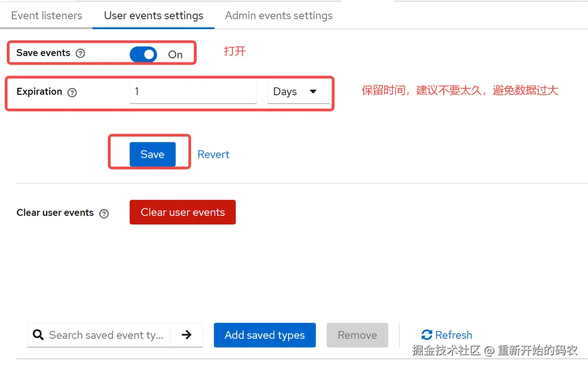Show help for Save events
Viewport: 588px width, 367px height.
80,53
